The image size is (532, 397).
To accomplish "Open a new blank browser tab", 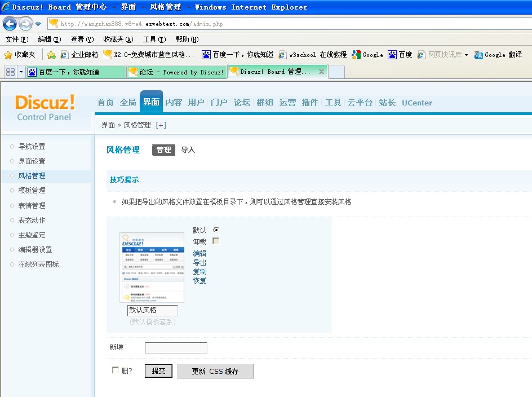I will coord(336,72).
